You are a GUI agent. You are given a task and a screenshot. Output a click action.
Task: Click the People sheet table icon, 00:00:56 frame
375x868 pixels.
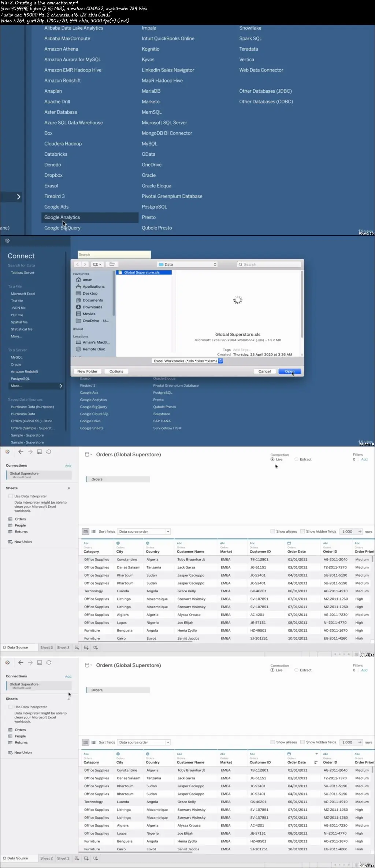point(10,526)
